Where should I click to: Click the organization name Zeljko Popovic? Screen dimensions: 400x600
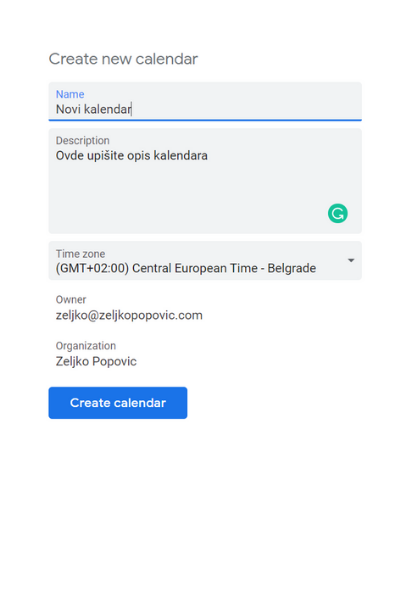(96, 362)
